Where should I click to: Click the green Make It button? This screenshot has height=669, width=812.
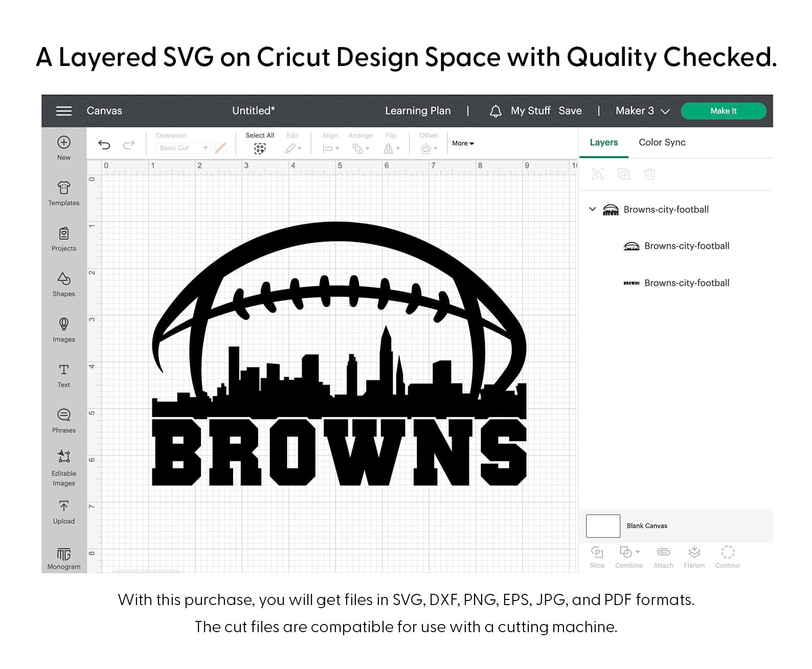coord(723,111)
